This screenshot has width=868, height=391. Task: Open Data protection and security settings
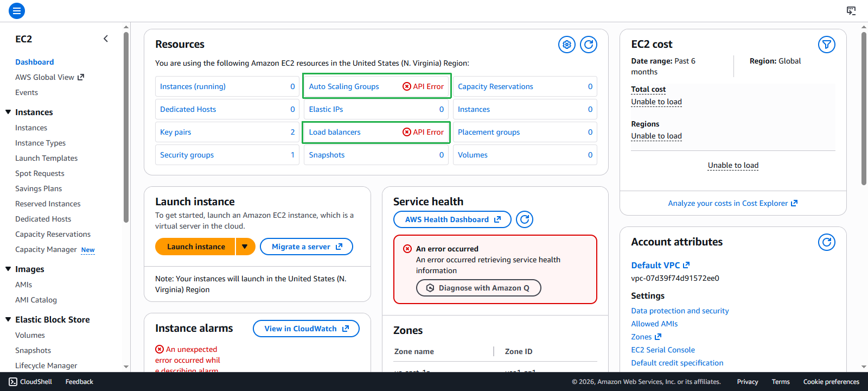[680, 311]
